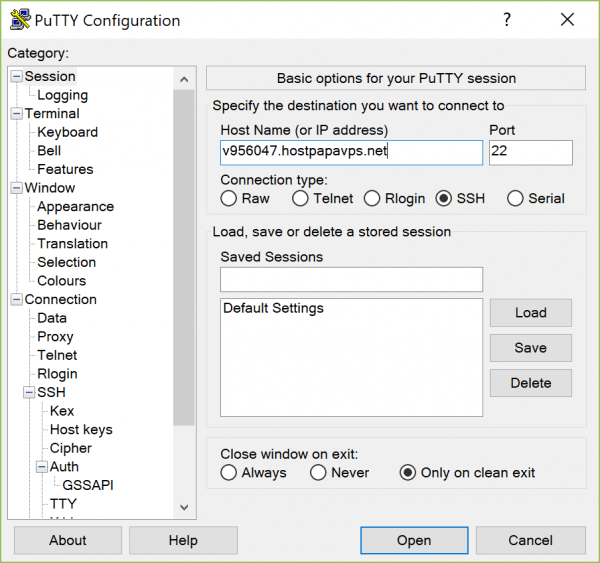Close the PuTTY Configuration window
The image size is (600, 563).
point(567,19)
